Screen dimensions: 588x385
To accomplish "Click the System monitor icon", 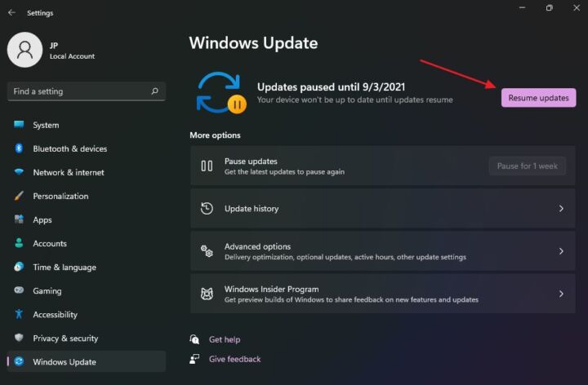I will click(19, 125).
